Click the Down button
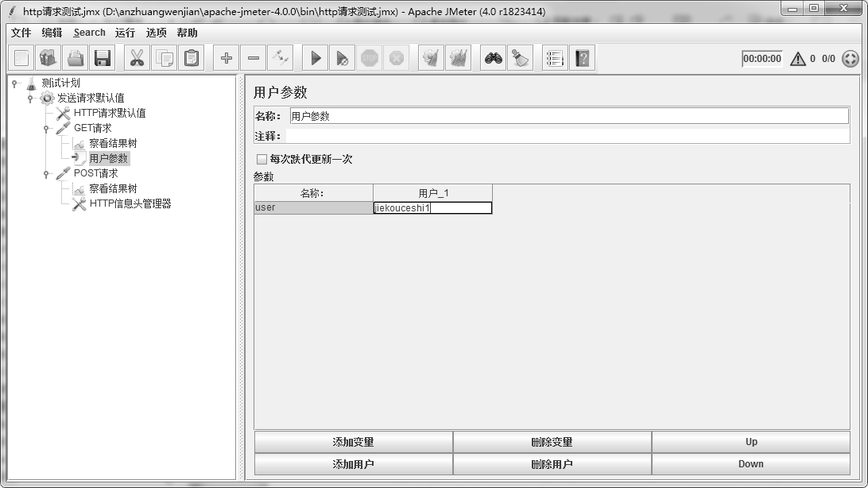The width and height of the screenshot is (868, 488). click(750, 464)
